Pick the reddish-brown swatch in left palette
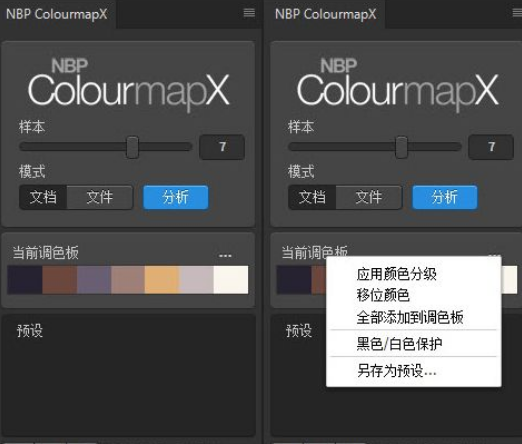 click(x=60, y=280)
